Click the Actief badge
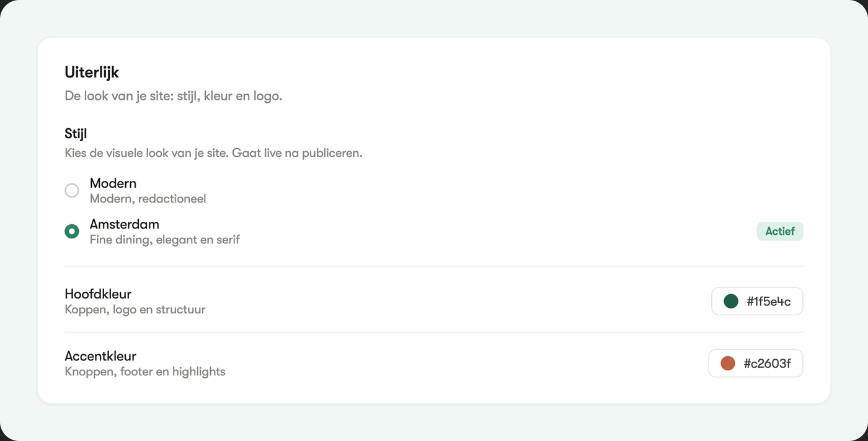868x441 pixels. coord(780,231)
